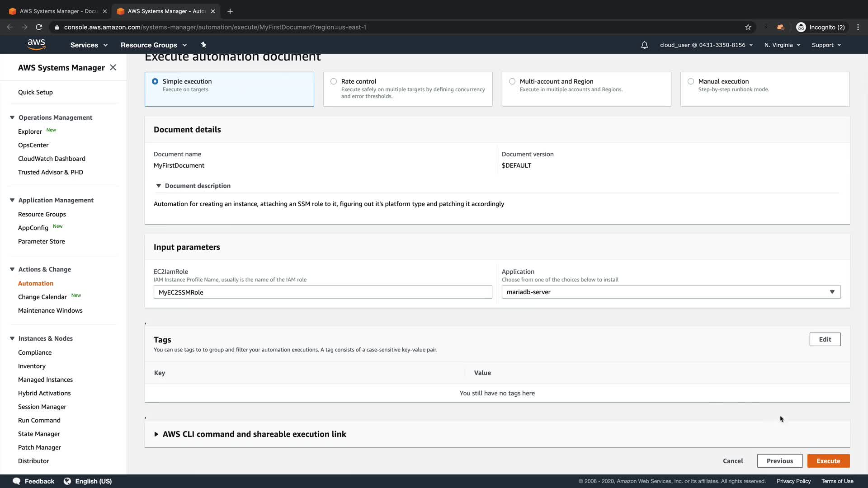Select Multi-account and Region execution

click(x=512, y=81)
